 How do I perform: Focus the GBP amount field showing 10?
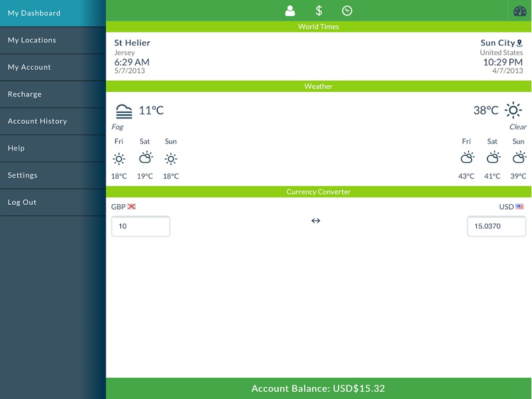tap(141, 226)
